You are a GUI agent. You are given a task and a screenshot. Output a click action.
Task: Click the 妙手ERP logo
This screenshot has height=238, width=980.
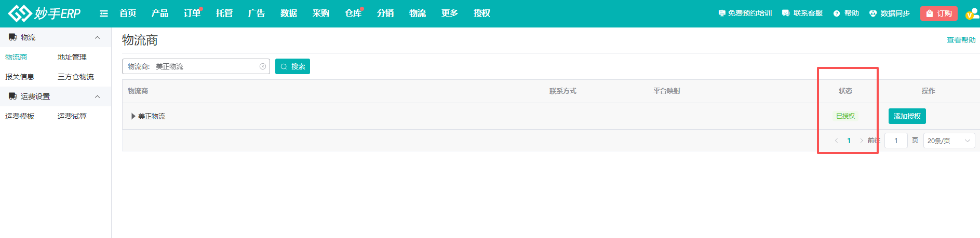pyautogui.click(x=45, y=13)
